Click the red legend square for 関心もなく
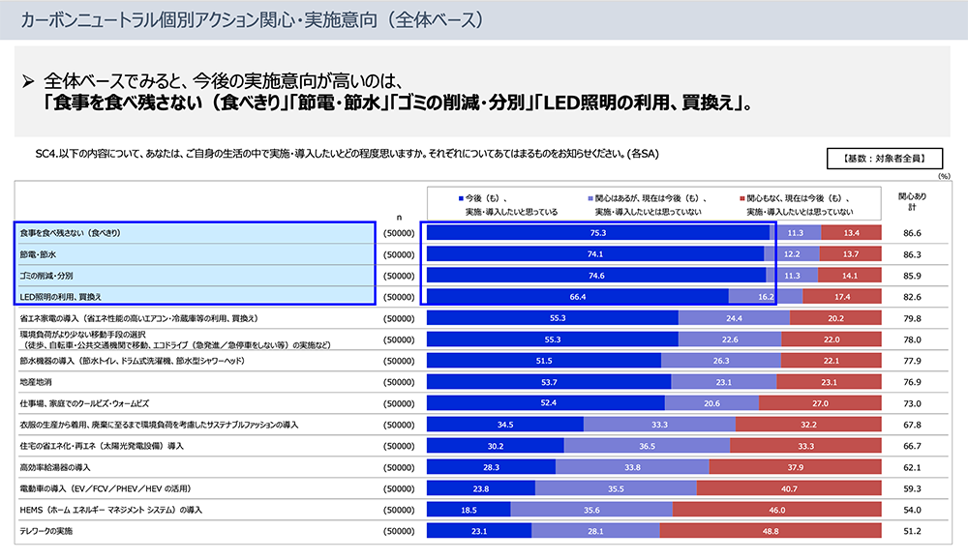 tap(741, 197)
